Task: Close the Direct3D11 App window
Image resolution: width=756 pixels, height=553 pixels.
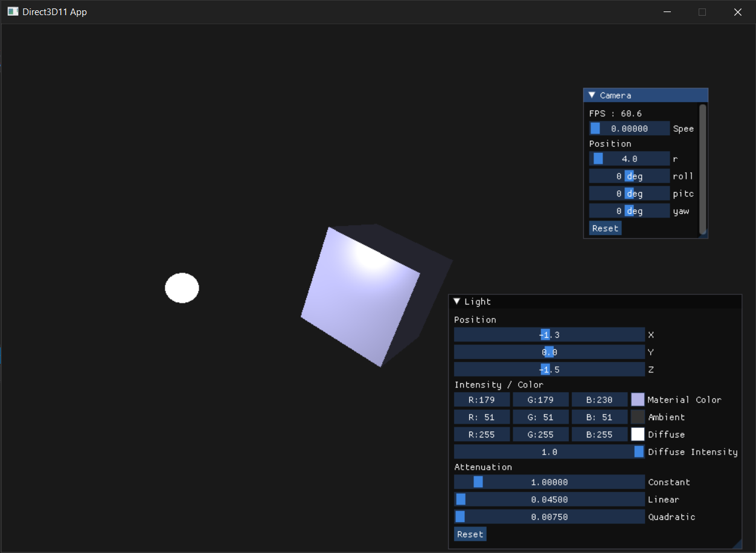Action: click(x=737, y=12)
